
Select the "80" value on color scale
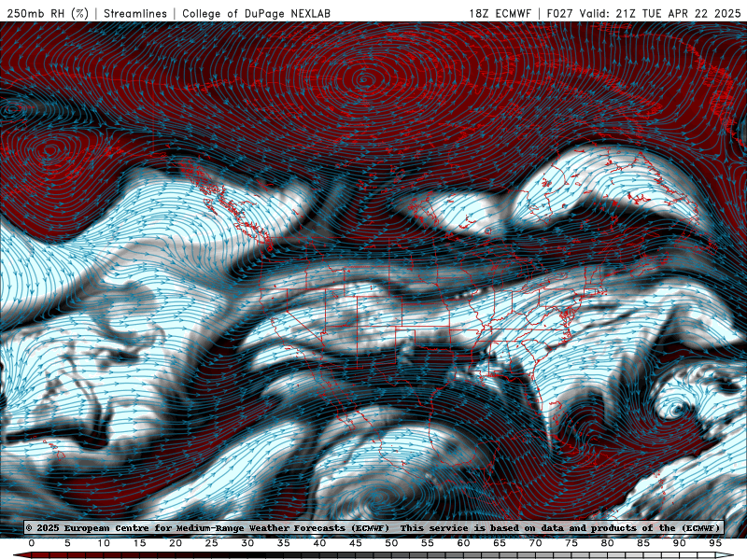point(607,543)
